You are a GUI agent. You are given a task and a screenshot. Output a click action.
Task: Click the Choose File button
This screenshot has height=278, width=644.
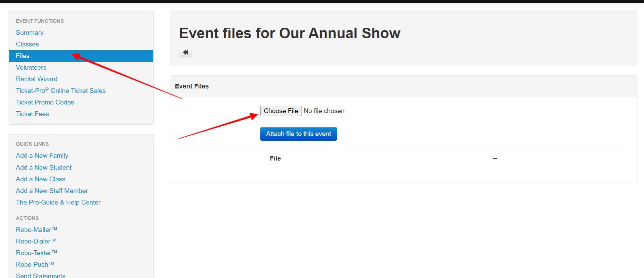(281, 111)
